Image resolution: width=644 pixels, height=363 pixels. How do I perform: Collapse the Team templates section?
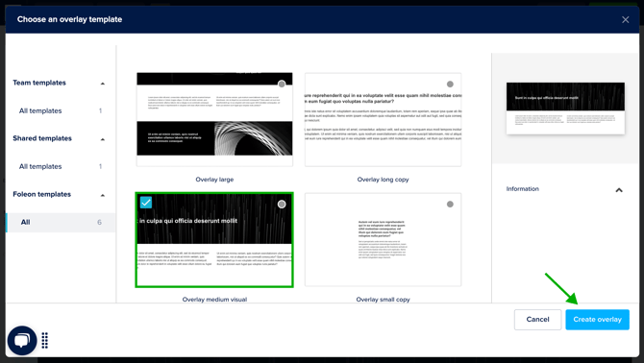tap(103, 84)
